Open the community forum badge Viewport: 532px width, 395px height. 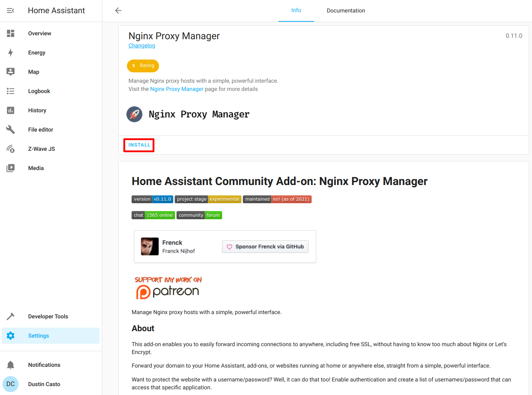pos(199,215)
